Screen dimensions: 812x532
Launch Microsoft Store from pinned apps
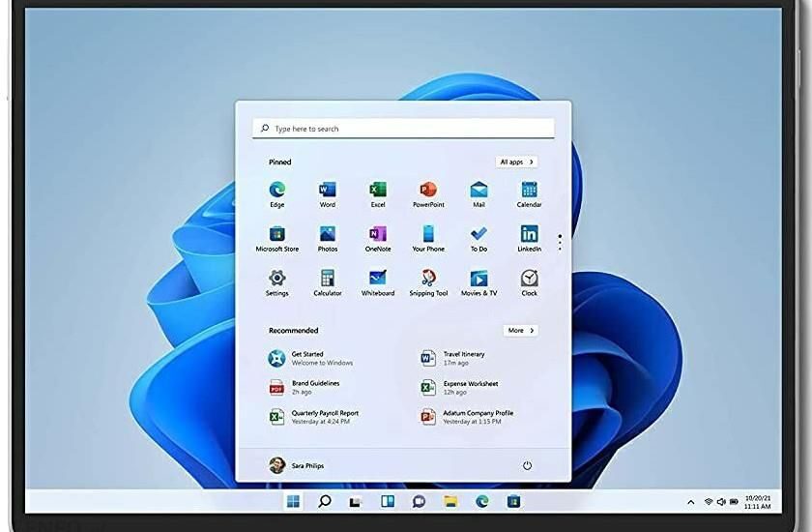[277, 238]
